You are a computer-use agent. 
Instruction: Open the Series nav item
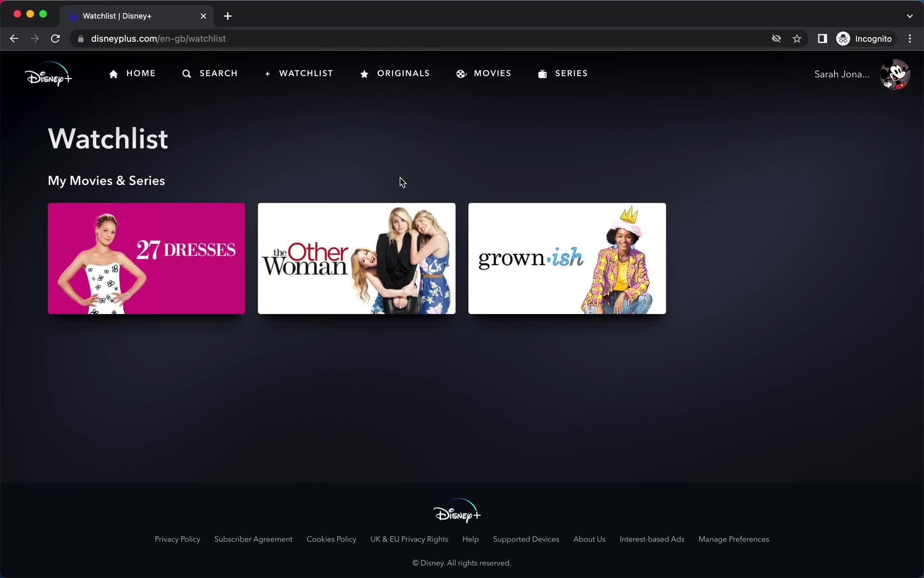tap(563, 74)
